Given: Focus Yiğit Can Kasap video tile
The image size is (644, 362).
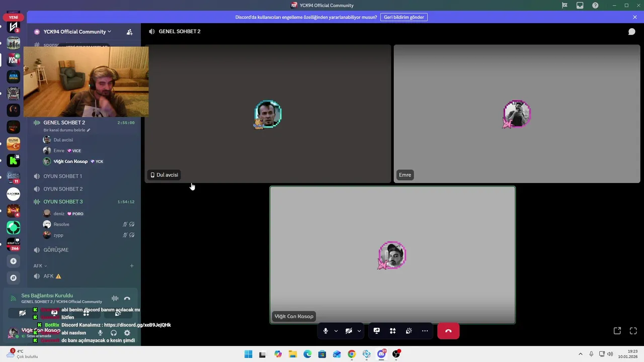Looking at the screenshot, I should click(x=392, y=255).
